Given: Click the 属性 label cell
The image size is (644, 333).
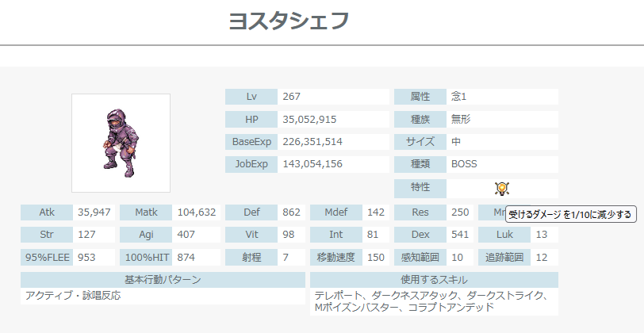Looking at the screenshot, I should click(420, 97).
